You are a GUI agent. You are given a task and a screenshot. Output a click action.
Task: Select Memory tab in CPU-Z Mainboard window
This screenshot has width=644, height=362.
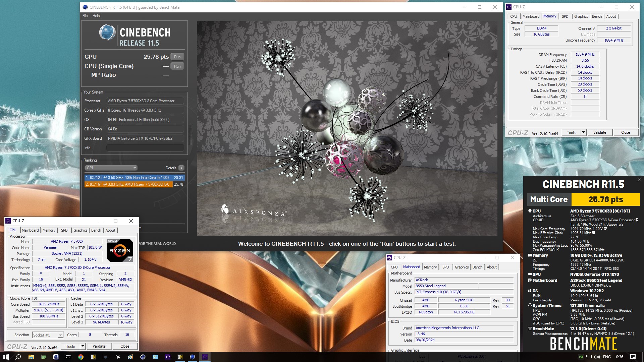(430, 267)
